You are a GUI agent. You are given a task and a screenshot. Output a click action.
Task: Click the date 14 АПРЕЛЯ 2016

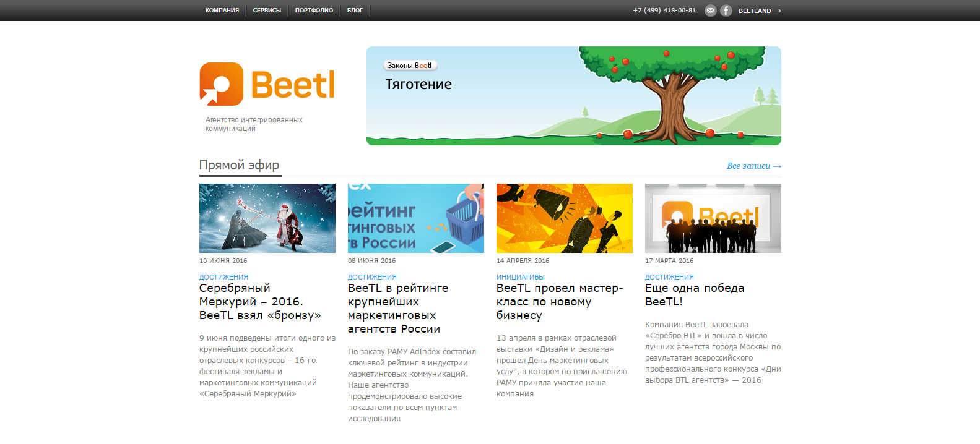pyautogui.click(x=523, y=261)
